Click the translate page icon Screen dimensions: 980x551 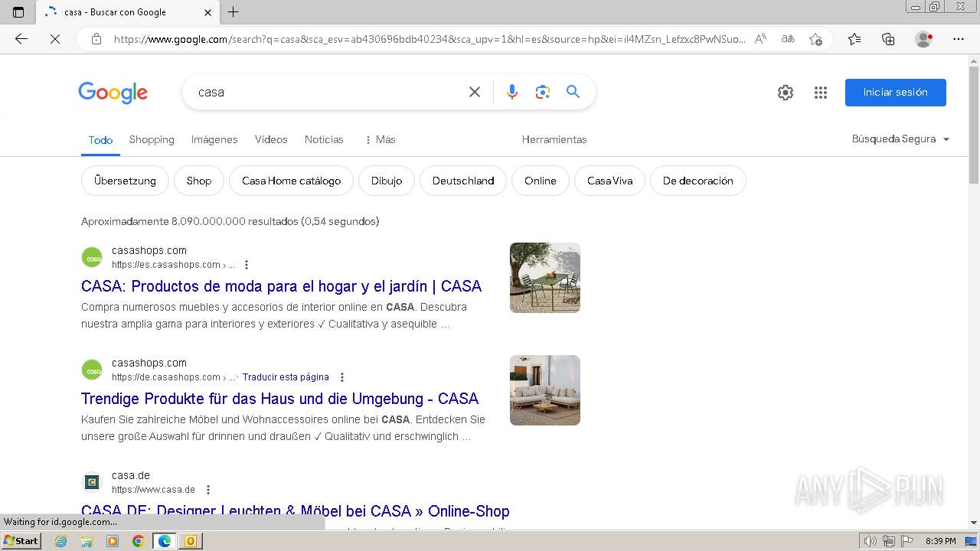(x=788, y=39)
